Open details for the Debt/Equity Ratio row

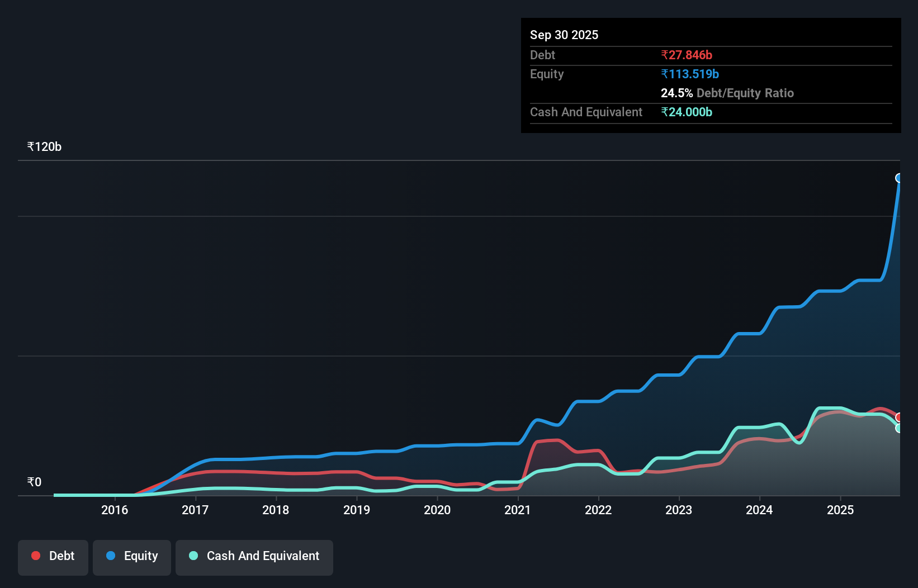click(727, 93)
